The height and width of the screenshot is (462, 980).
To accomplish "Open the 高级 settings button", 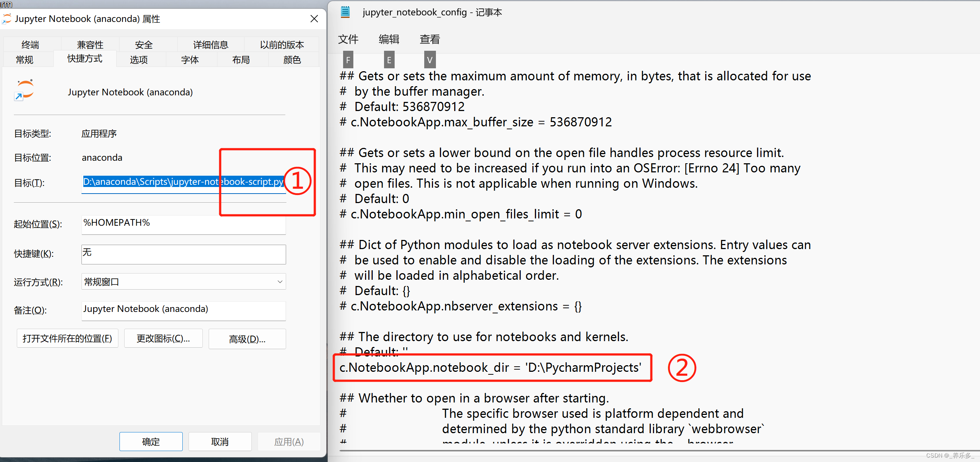I will [x=247, y=339].
